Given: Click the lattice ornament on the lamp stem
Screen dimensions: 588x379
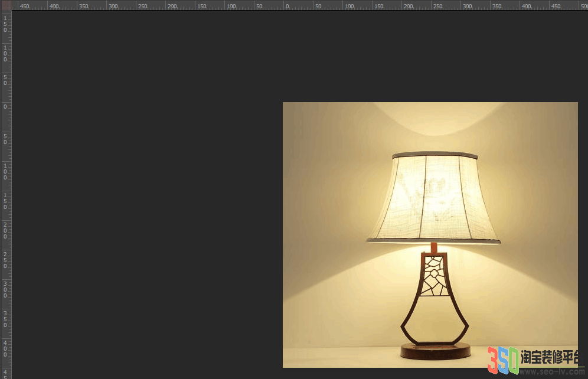Looking at the screenshot, I should pyautogui.click(x=434, y=276).
